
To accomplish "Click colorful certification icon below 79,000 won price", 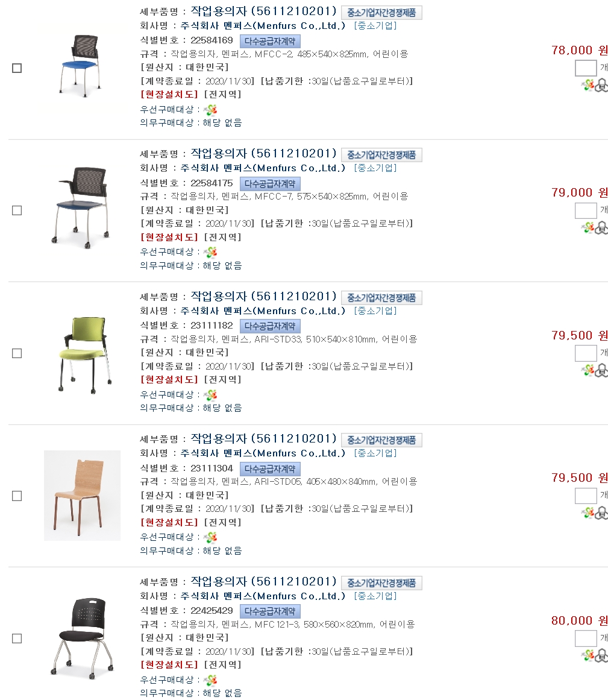I will click(588, 228).
